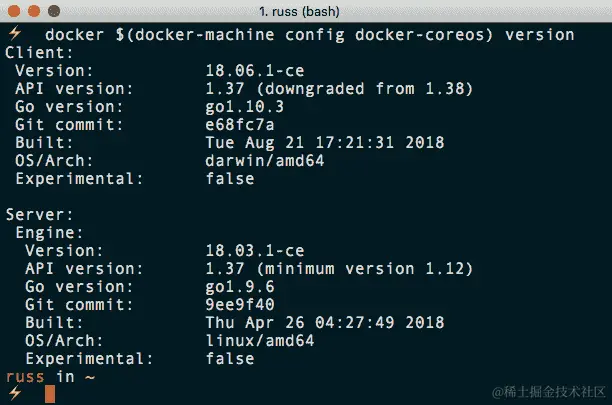Viewport: 612px width, 405px height.
Task: Click the lightning bolt icon at the bottom prompt
Action: (15, 393)
